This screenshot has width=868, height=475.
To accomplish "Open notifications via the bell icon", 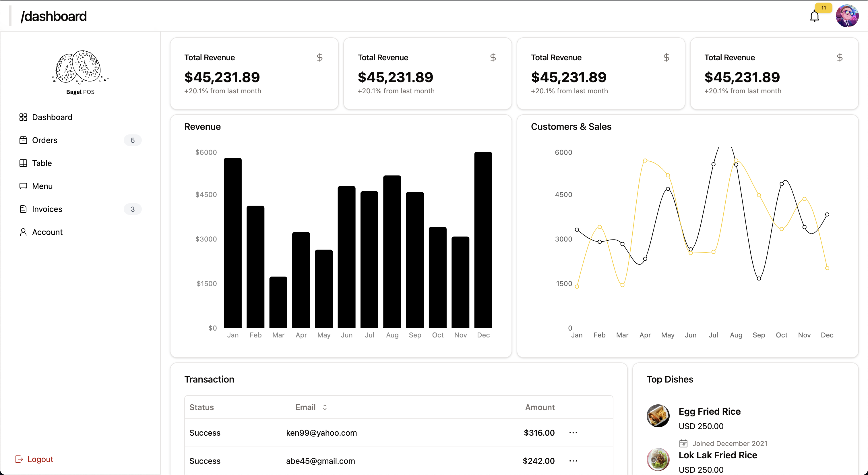I will coord(814,16).
